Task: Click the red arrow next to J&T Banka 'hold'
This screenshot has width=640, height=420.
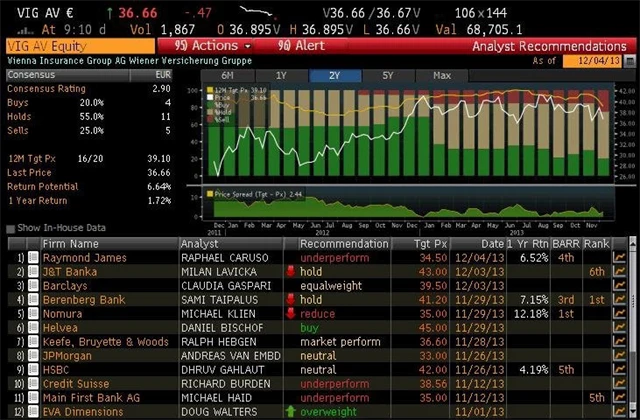Action: (292, 272)
